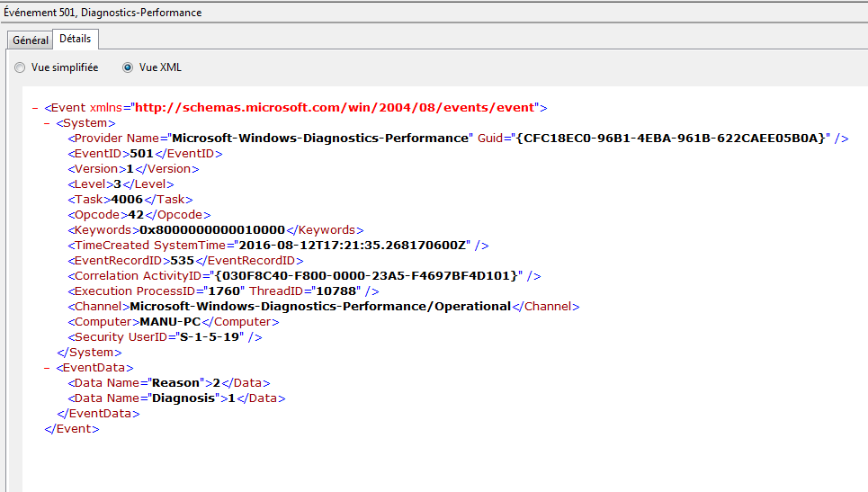Click the EventRecordID value 535
Screen dimensions: 868x492
pyautogui.click(x=182, y=261)
